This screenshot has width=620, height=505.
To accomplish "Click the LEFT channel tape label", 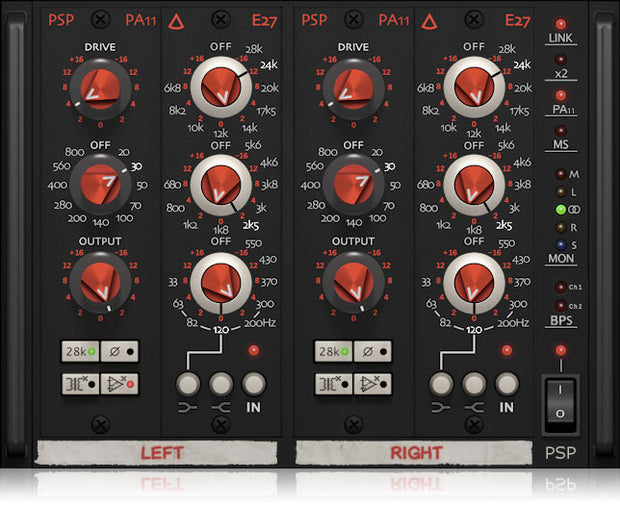I will tap(157, 452).
